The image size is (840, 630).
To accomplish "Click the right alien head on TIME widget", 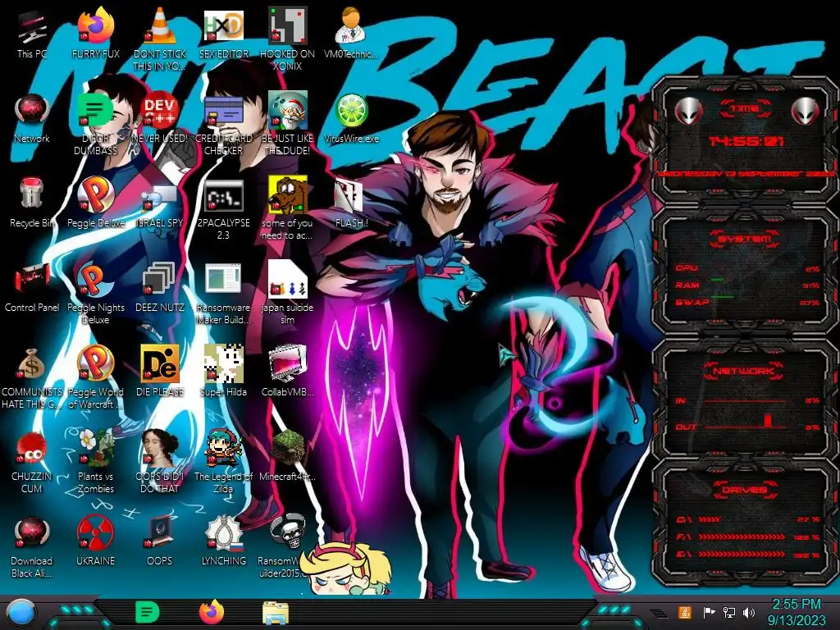I will tap(806, 112).
